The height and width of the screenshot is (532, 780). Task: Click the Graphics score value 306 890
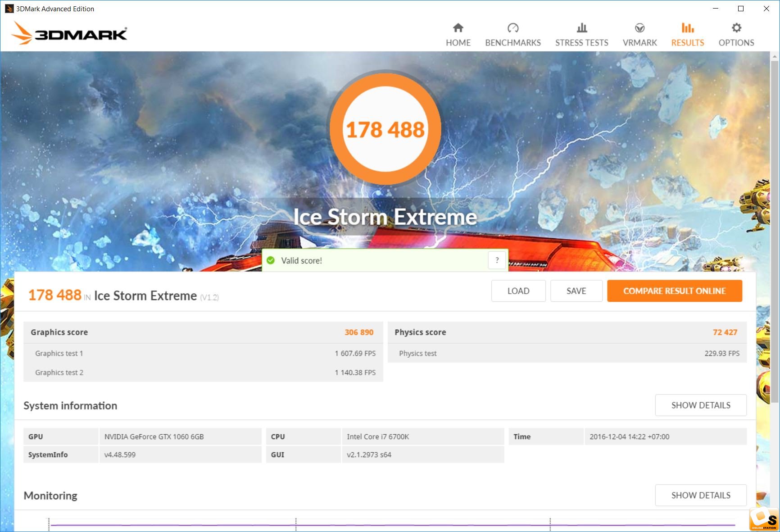pos(359,332)
